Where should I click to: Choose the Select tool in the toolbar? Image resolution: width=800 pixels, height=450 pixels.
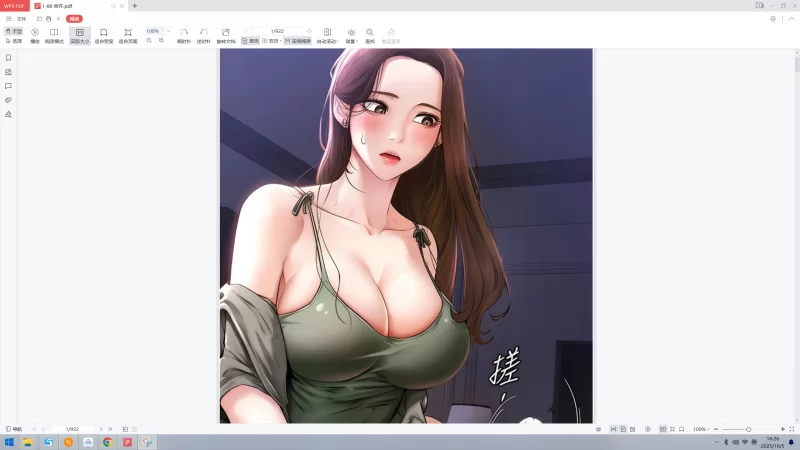pos(14,41)
